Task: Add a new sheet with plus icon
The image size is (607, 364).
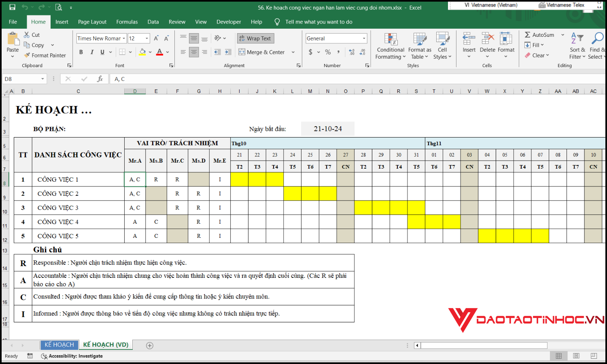Action: point(150,345)
